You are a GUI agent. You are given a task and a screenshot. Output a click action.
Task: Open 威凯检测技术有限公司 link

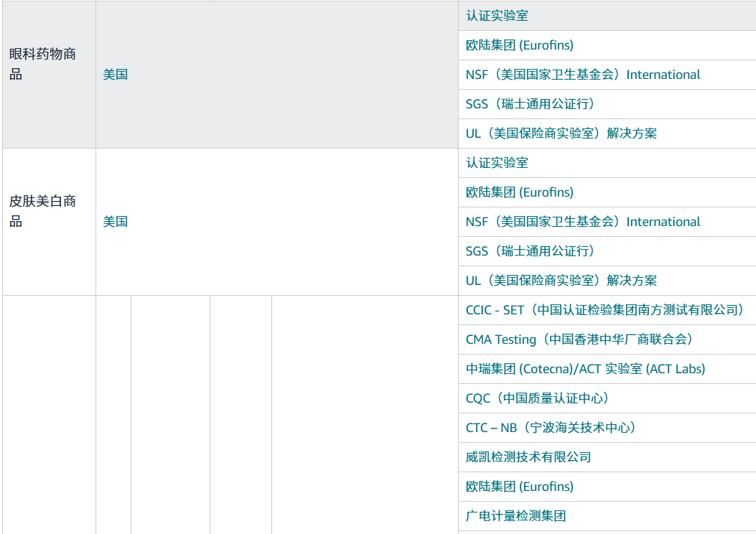[x=528, y=457]
